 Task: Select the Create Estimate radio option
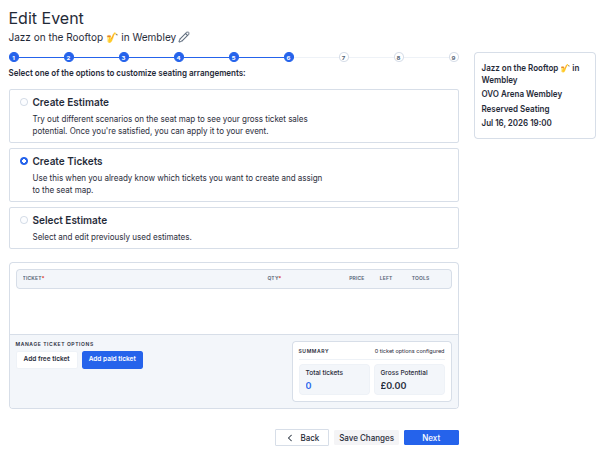24,102
